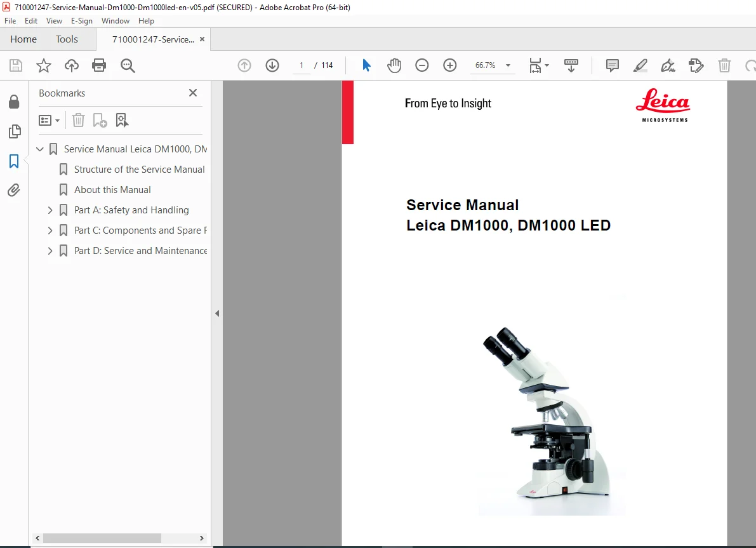Screen dimensions: 756x548
Task: Click the read mode keyboard icon
Action: [571, 65]
